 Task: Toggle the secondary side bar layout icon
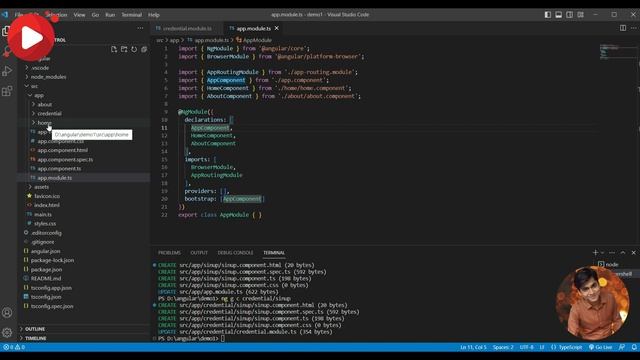click(x=569, y=15)
